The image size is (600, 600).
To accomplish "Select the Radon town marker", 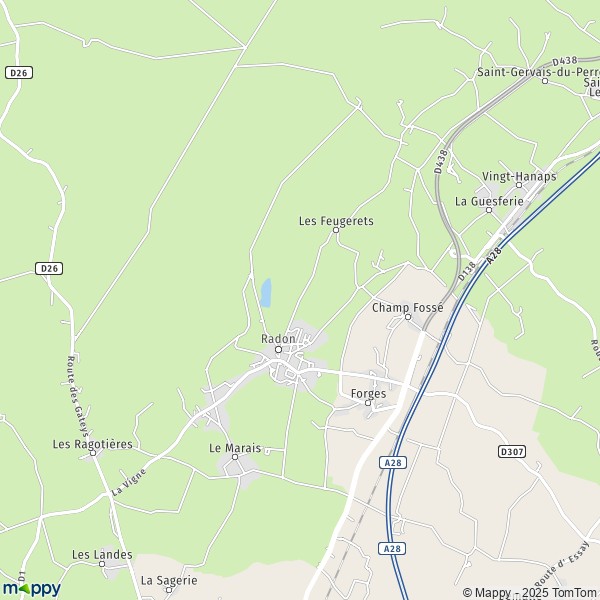I will (279, 350).
